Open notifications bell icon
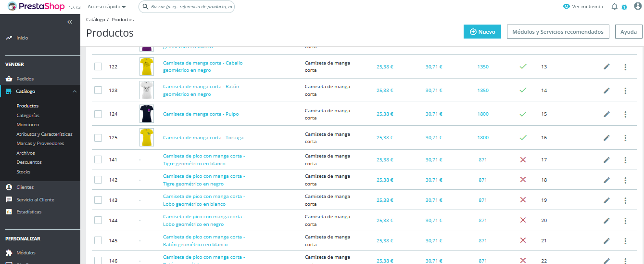The width and height of the screenshot is (644, 264). point(614,6)
